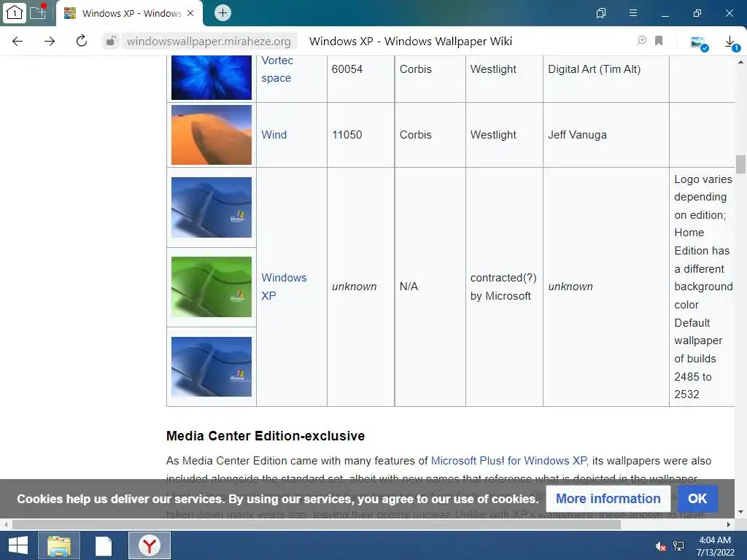The image size is (747, 560).
Task: Select the Windows XP - Windows tab
Action: click(130, 13)
